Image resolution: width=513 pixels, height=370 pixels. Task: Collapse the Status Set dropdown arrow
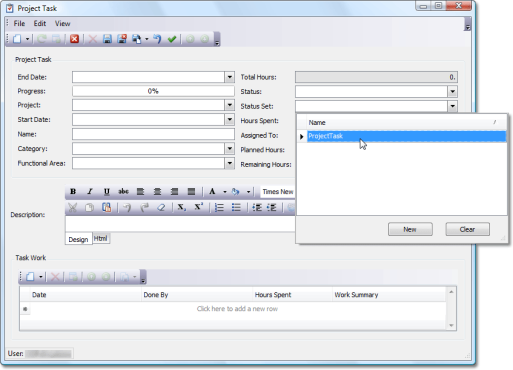[452, 106]
